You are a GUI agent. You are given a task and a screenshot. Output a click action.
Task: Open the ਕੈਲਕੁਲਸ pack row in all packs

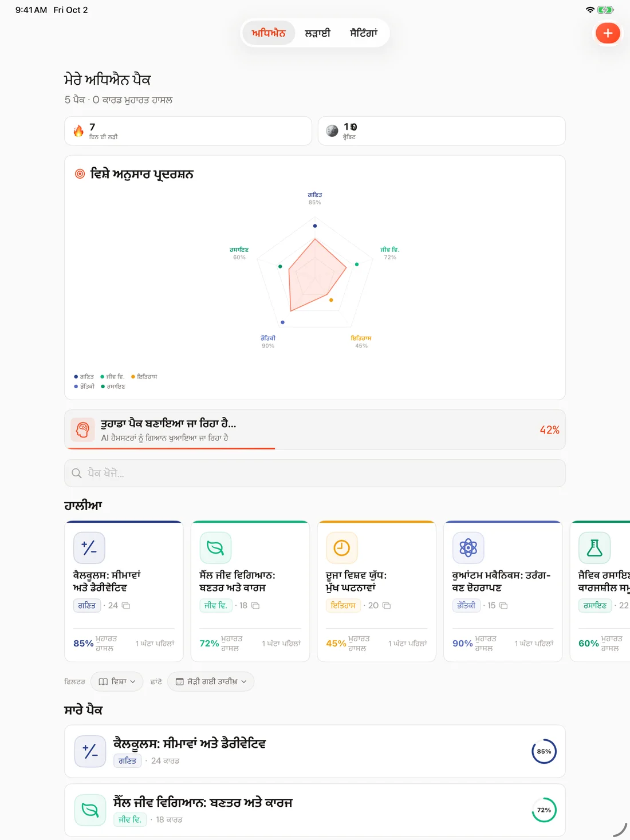pos(315,751)
